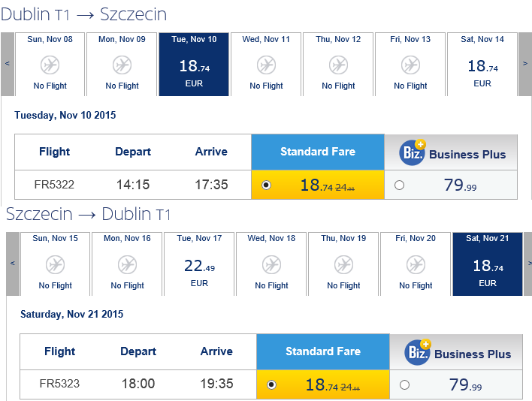Click the no-flight plane icon for Mon, Nov 09
Viewport: 532px width, 401px height.
[x=122, y=65]
